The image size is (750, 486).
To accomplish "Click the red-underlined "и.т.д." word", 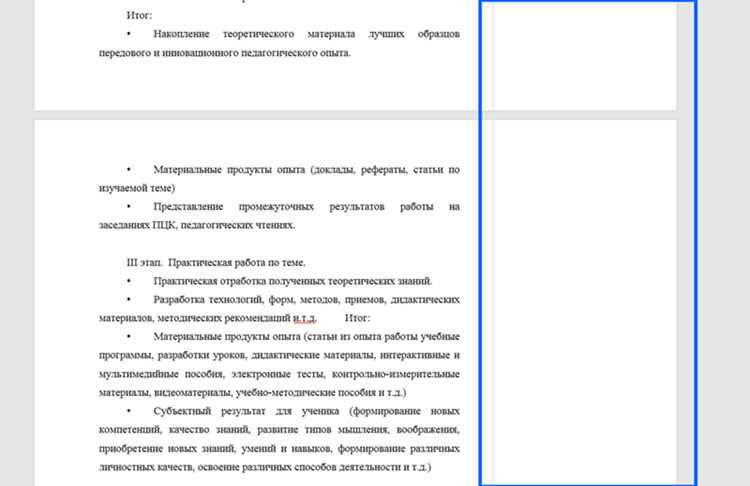I will pos(305,318).
